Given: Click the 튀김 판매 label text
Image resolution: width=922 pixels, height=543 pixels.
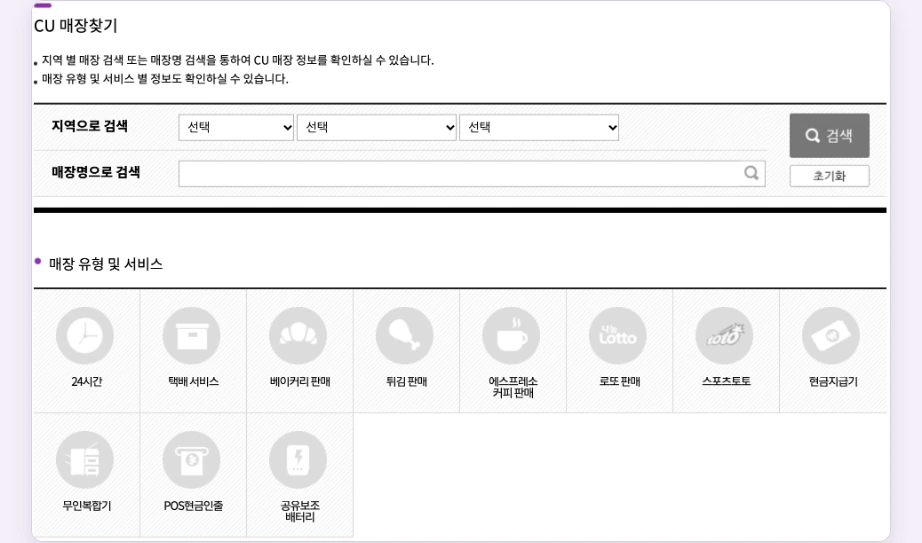Looking at the screenshot, I should pos(406,381).
